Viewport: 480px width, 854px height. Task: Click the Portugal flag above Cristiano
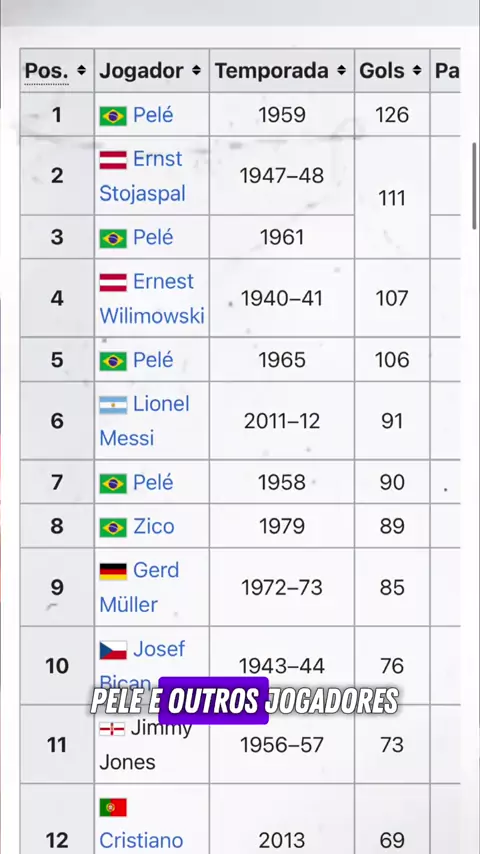coord(113,807)
